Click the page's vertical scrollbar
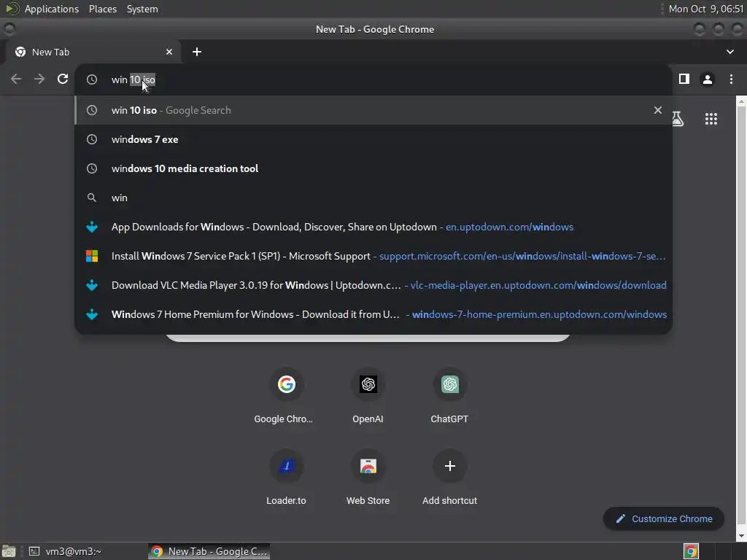 point(741,316)
